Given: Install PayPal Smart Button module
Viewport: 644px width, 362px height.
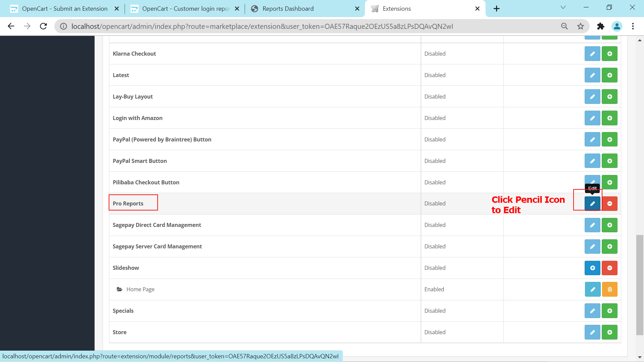Looking at the screenshot, I should point(609,161).
